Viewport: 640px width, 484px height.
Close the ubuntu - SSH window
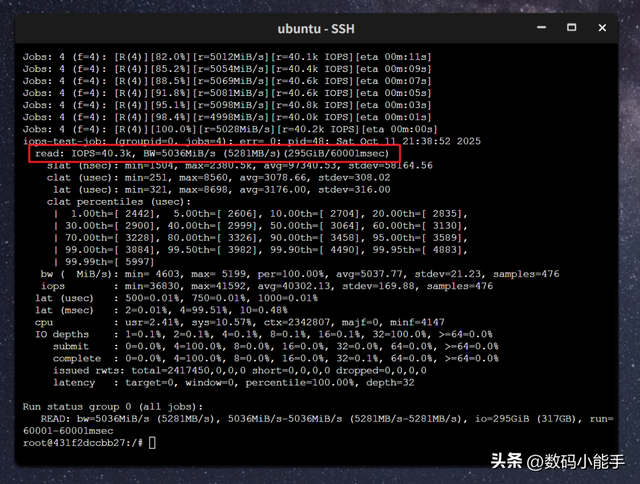pyautogui.click(x=602, y=28)
